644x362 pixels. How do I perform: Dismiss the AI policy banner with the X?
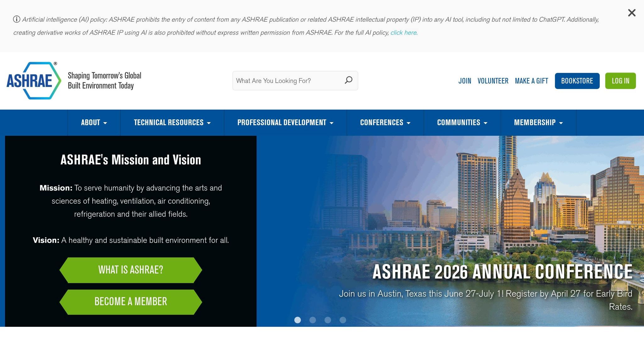click(x=631, y=13)
